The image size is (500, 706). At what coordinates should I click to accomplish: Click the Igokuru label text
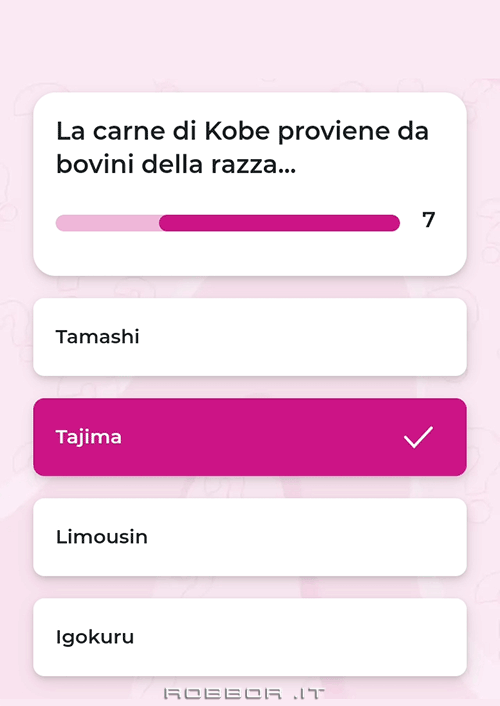(x=95, y=638)
